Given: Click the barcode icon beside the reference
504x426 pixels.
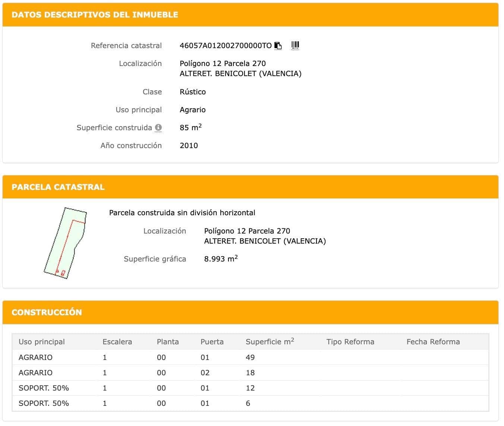Looking at the screenshot, I should click(x=295, y=46).
